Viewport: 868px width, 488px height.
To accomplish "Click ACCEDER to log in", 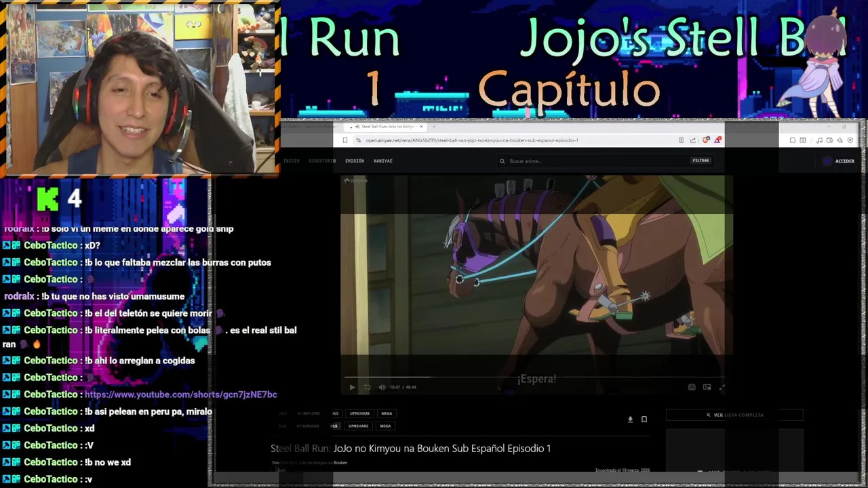I will tap(845, 161).
